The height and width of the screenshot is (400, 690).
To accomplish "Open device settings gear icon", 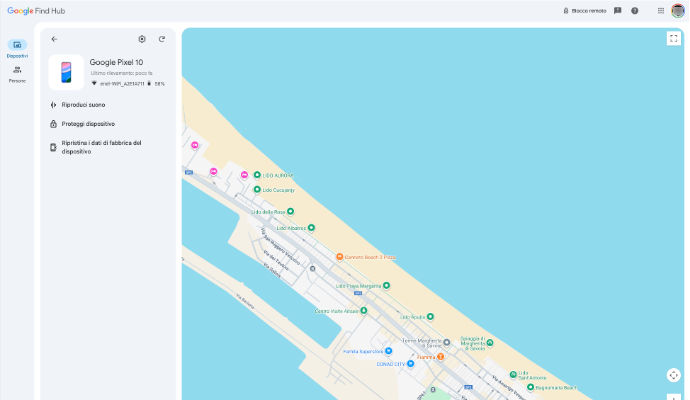I will (x=142, y=39).
